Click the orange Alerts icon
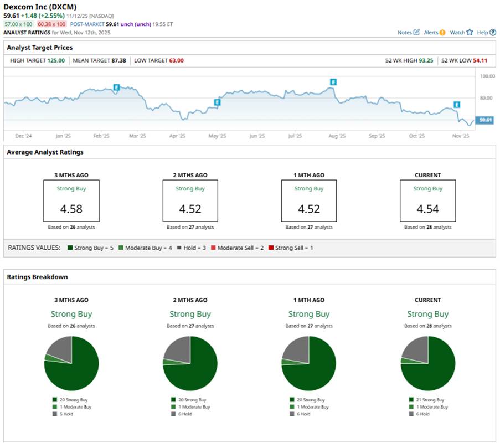500x448 pixels. pos(442,33)
